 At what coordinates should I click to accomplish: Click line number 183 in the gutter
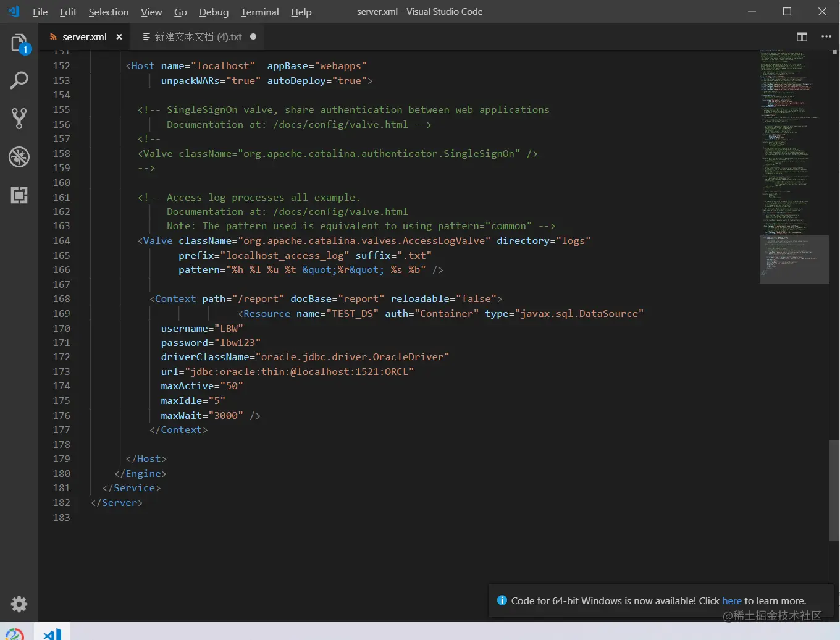61,518
